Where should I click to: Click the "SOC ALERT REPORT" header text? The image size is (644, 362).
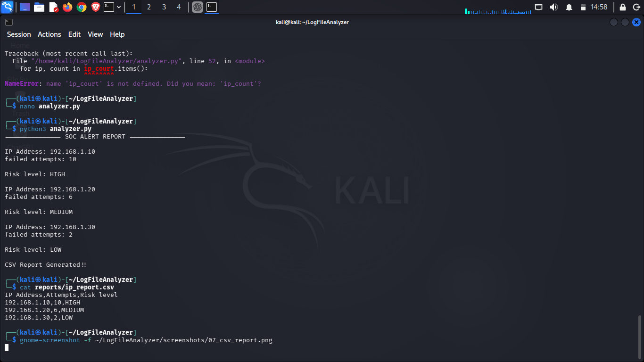pos(95,137)
